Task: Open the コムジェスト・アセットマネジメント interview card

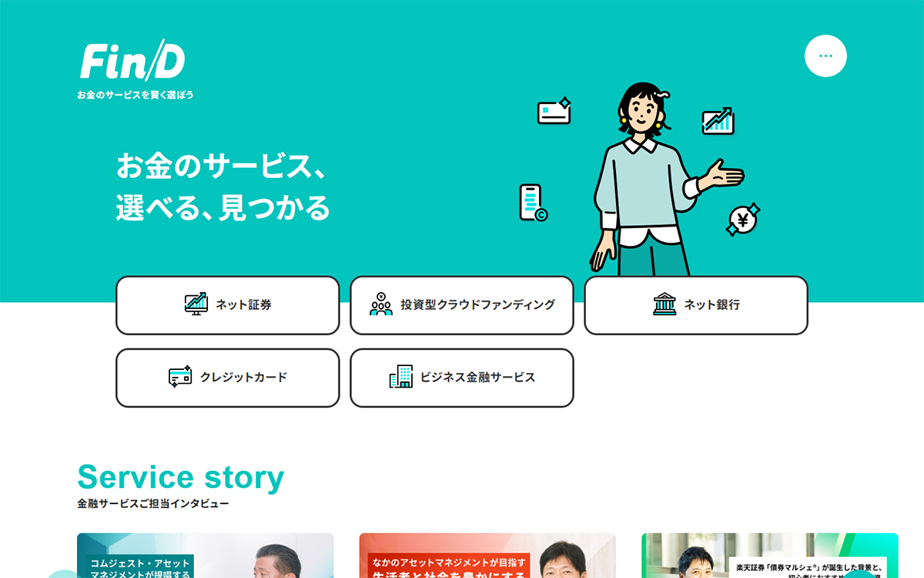Action: [205, 556]
